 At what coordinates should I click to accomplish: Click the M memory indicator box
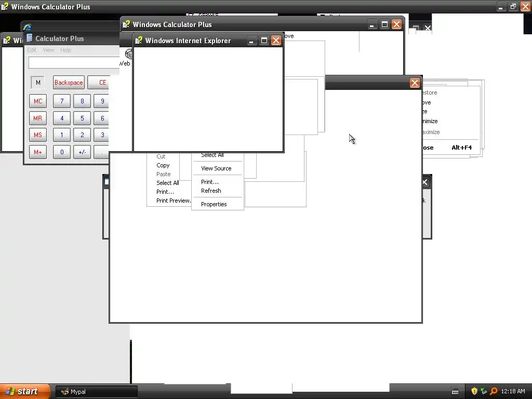click(37, 83)
